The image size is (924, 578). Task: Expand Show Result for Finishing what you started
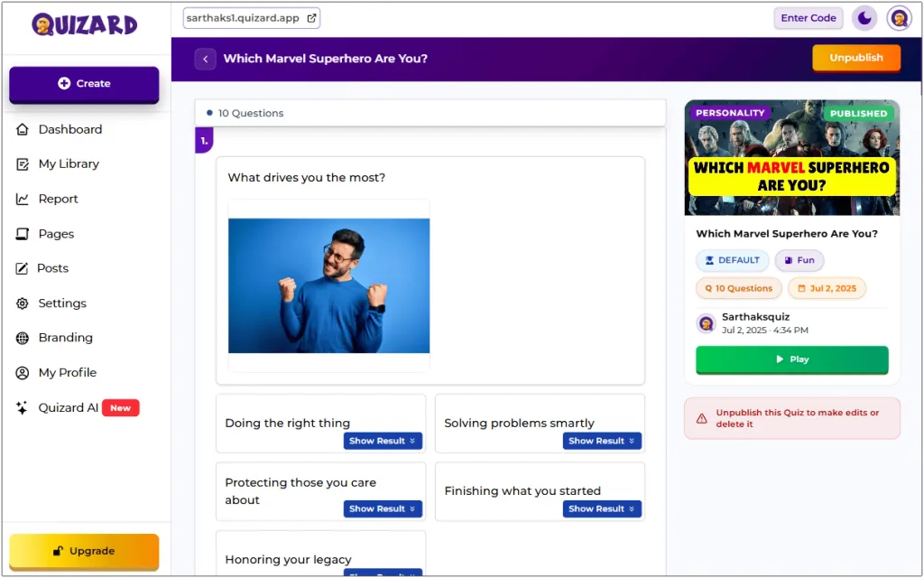(602, 509)
